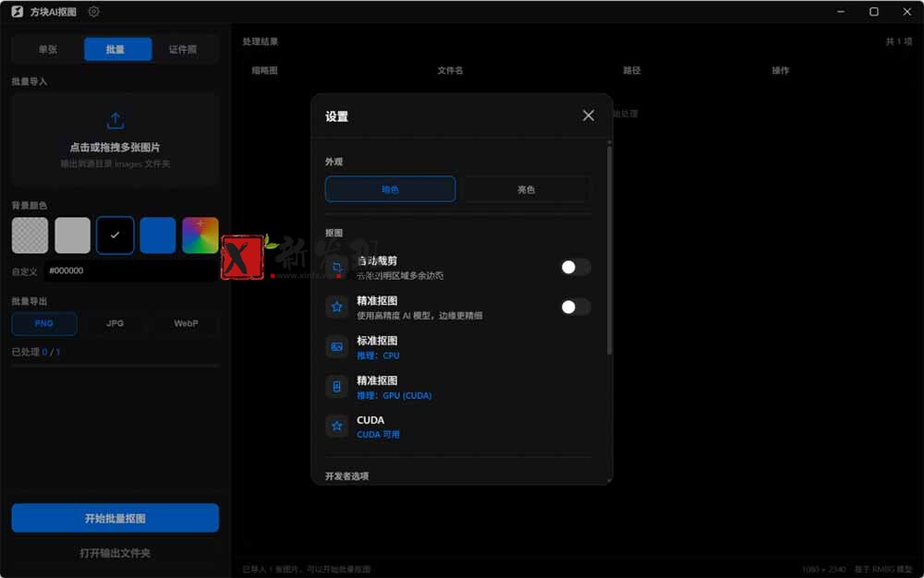The height and width of the screenshot is (578, 924).
Task: Choose JPG export format
Action: point(115,324)
